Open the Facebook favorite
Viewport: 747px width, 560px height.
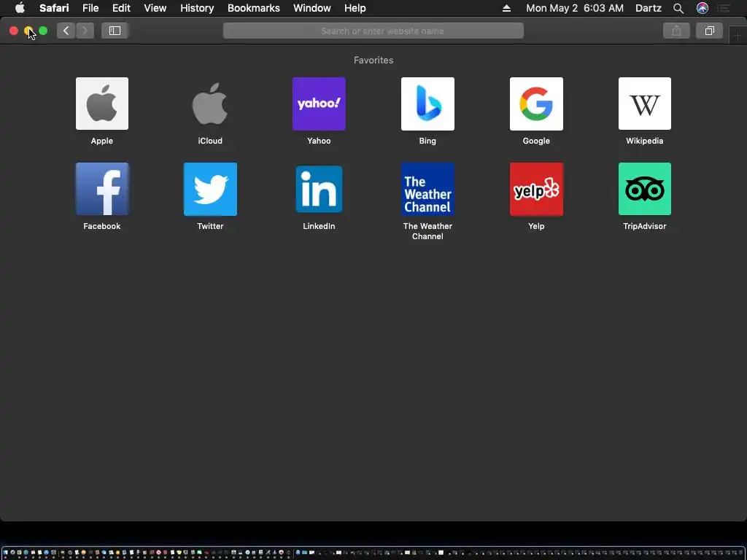click(102, 189)
